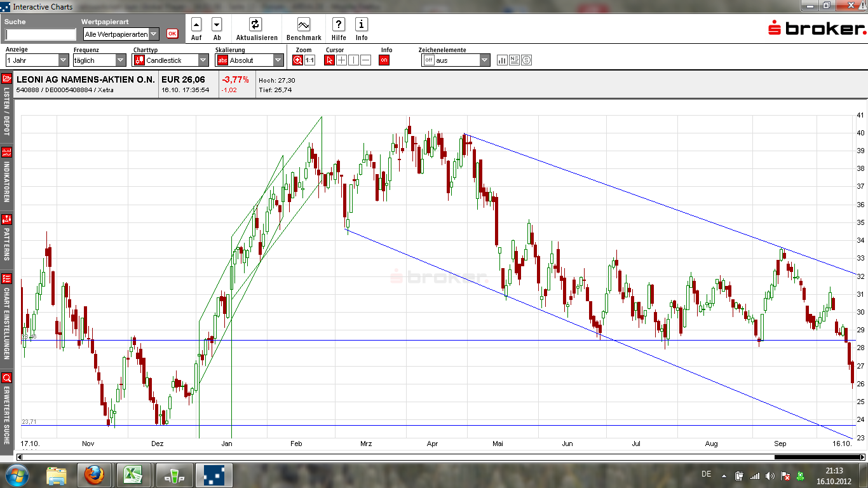Click the Zoom magnifier icon
868x488 pixels.
coord(298,60)
